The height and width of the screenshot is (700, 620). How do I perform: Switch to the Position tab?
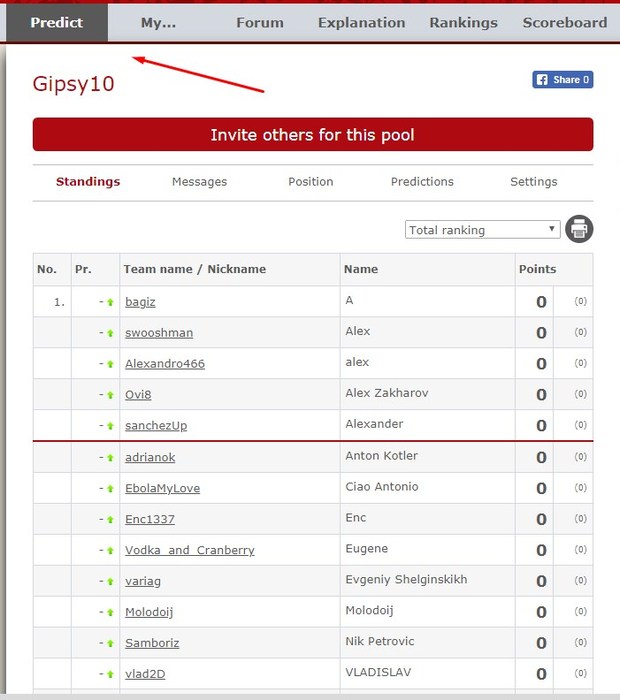311,182
